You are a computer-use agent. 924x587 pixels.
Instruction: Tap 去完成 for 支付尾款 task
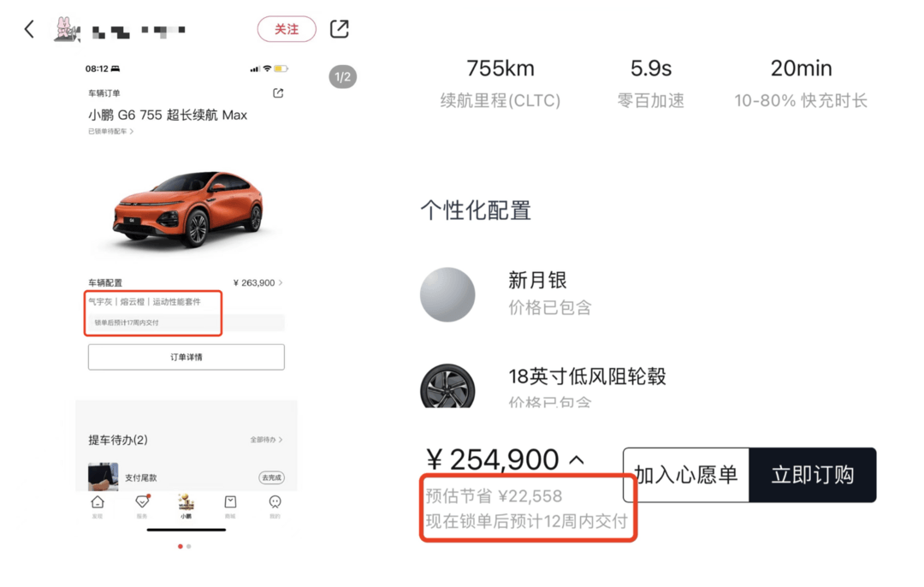272,477
